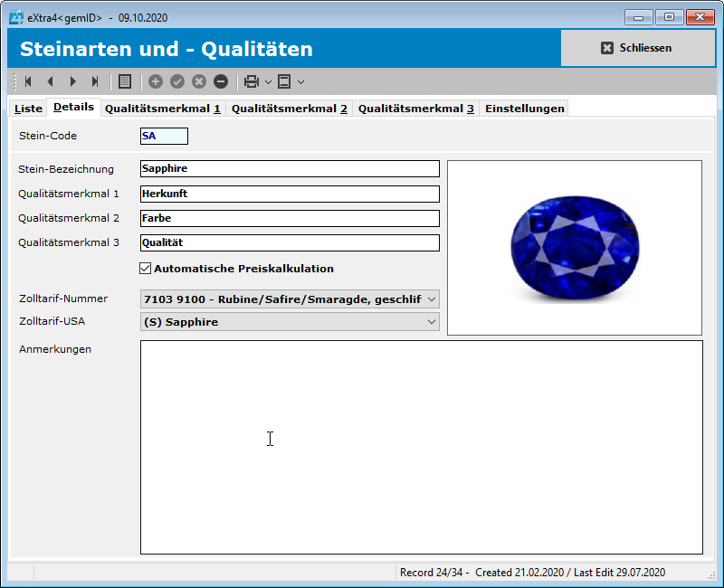This screenshot has width=724, height=588.
Task: Print the current record
Action: pyautogui.click(x=252, y=81)
